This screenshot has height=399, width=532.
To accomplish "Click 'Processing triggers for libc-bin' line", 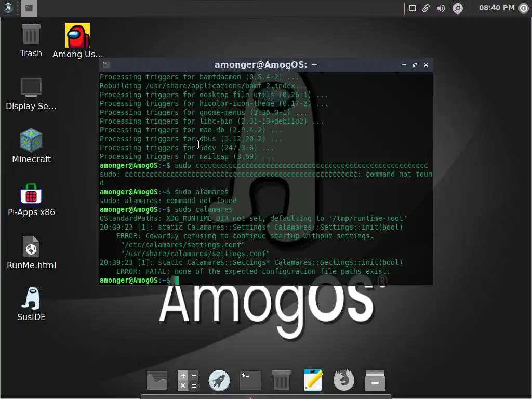I will (x=211, y=121).
